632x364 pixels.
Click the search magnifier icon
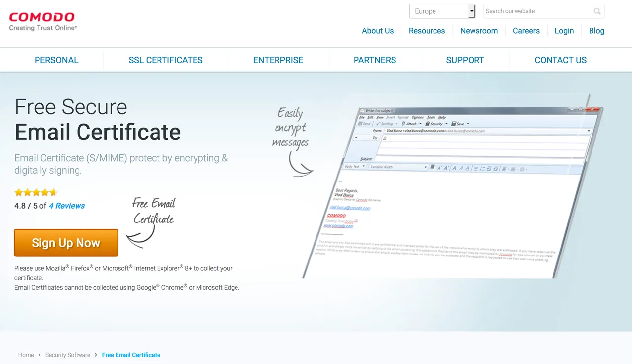click(597, 11)
